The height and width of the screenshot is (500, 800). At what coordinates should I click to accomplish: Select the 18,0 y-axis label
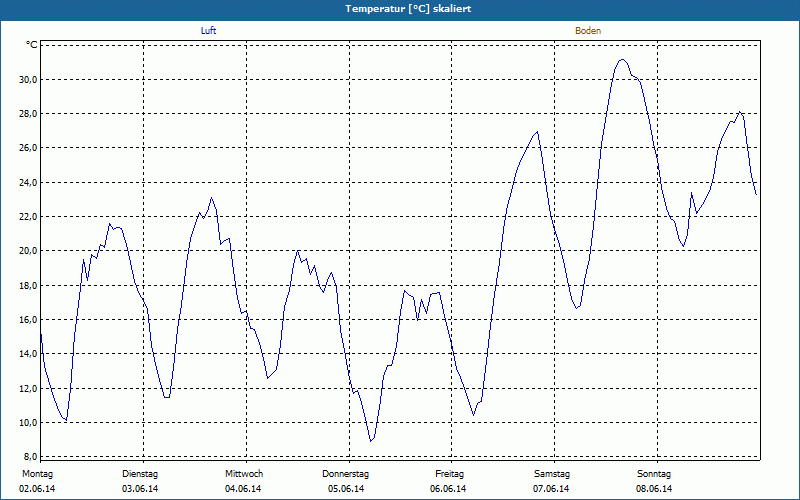[x=28, y=285]
